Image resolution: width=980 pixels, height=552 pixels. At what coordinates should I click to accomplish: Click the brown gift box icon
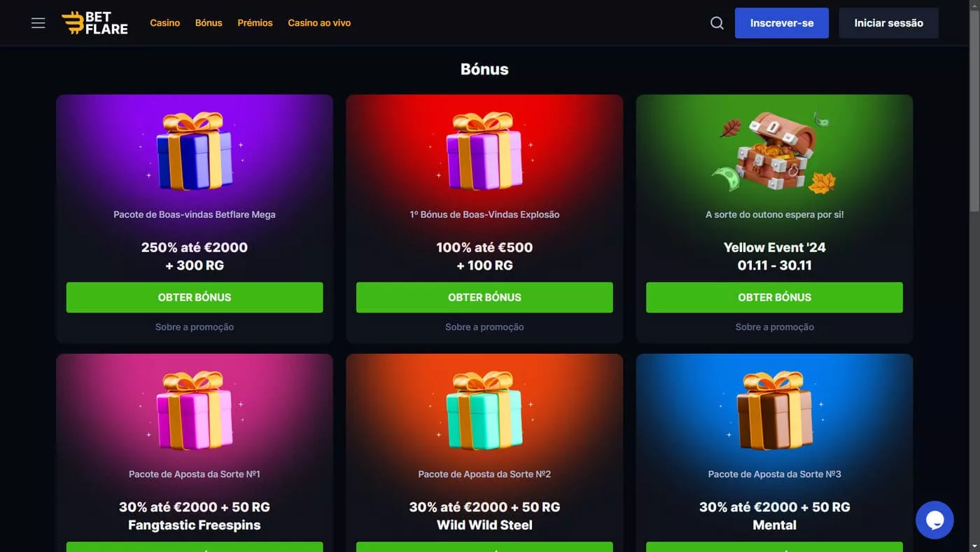(x=774, y=410)
